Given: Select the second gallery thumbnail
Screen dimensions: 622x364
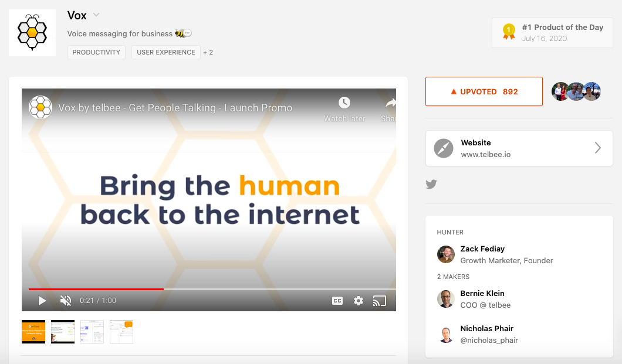Looking at the screenshot, I should point(63,332).
